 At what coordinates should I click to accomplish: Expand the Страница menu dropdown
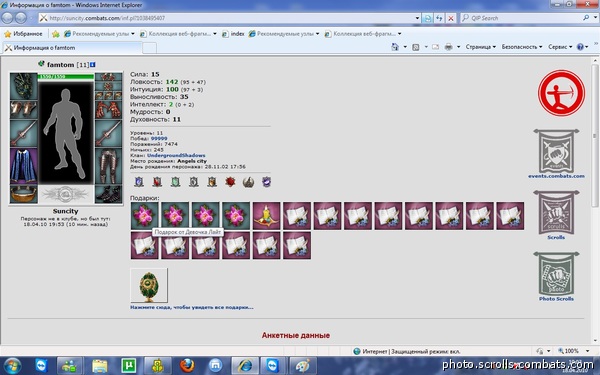481,47
